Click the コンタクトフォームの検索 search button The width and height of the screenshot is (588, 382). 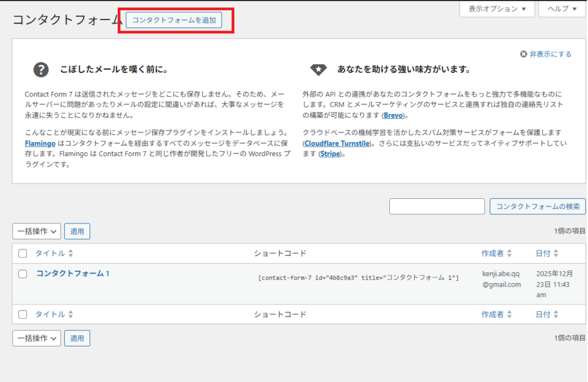pyautogui.click(x=537, y=206)
